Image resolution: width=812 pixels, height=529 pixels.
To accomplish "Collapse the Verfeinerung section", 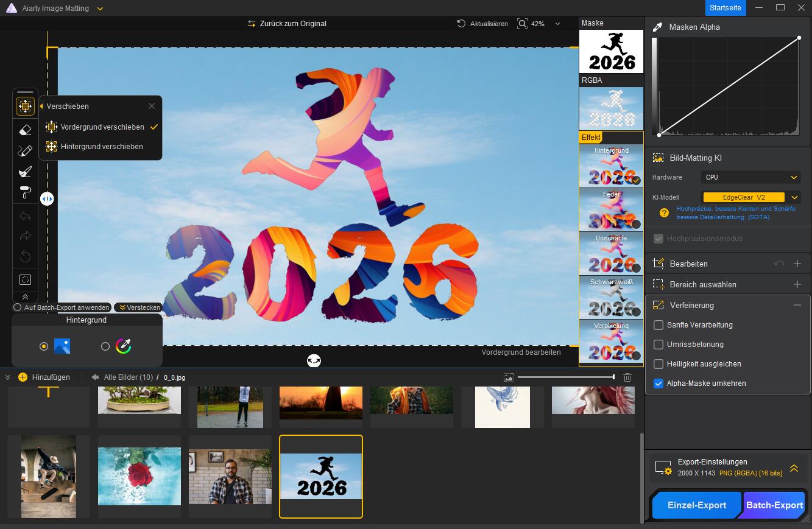I will point(797,305).
